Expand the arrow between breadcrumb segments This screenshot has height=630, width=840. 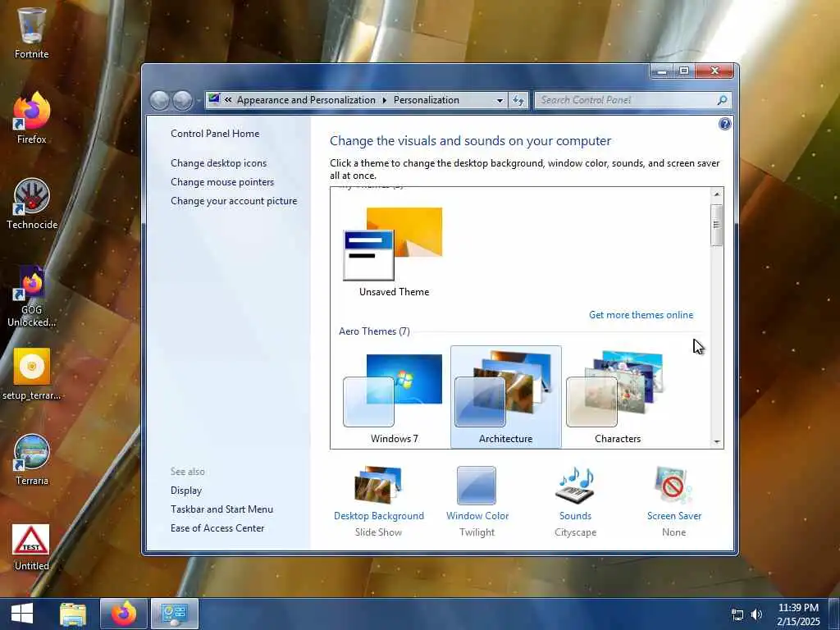point(384,100)
